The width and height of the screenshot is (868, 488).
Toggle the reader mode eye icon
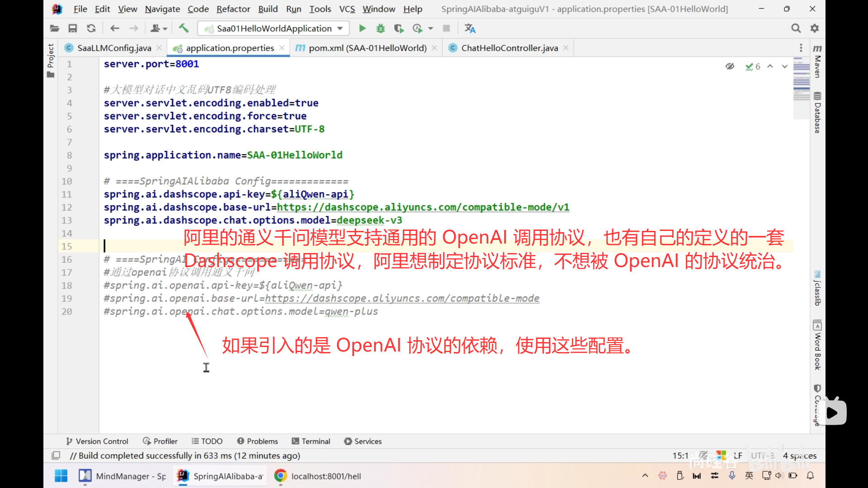coord(730,66)
